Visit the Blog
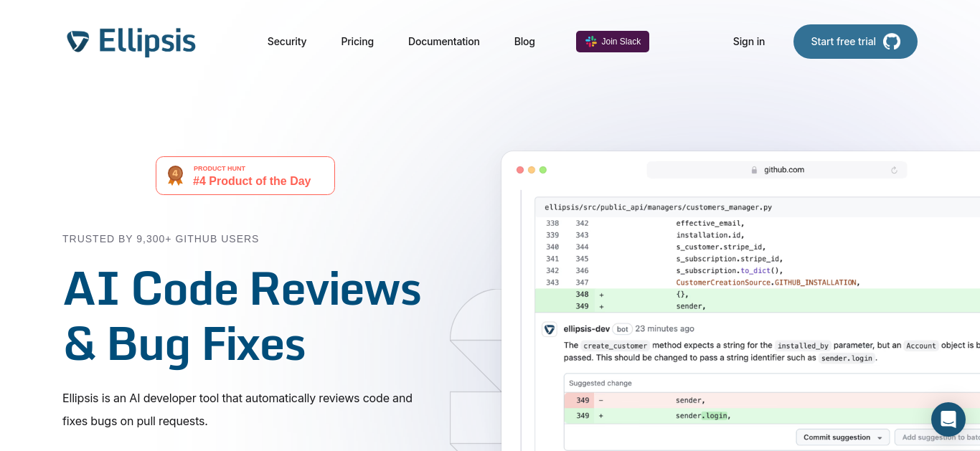This screenshot has height=451, width=980. (524, 42)
